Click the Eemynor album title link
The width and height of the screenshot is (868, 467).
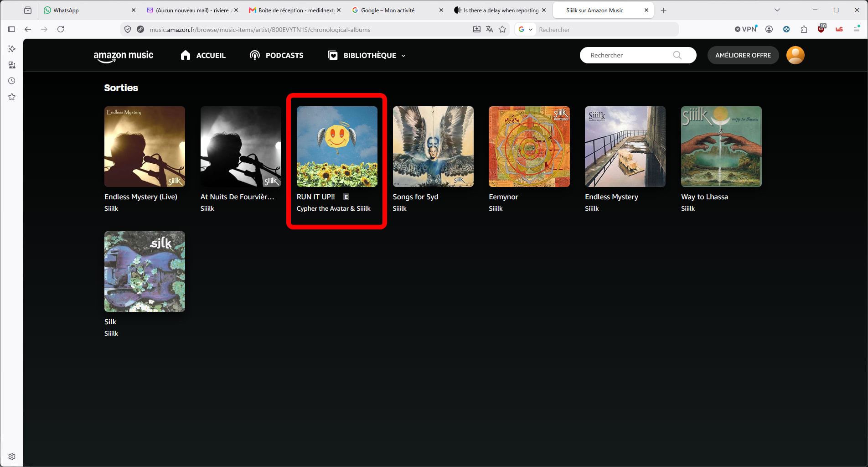[503, 197]
